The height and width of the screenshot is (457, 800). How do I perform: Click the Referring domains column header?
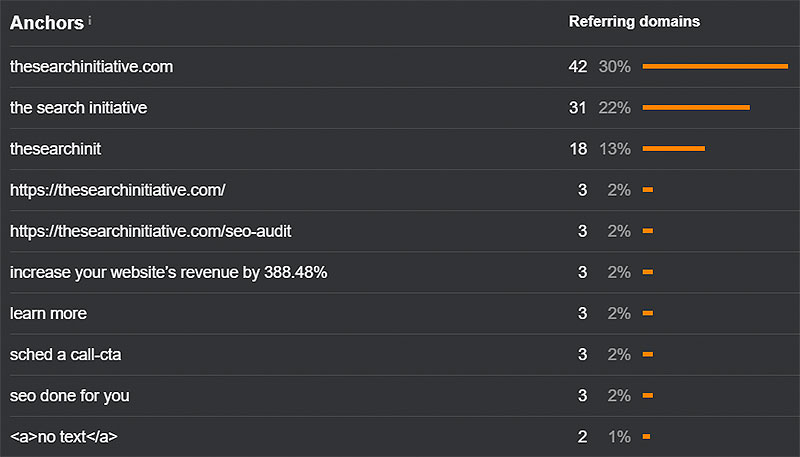click(x=634, y=21)
